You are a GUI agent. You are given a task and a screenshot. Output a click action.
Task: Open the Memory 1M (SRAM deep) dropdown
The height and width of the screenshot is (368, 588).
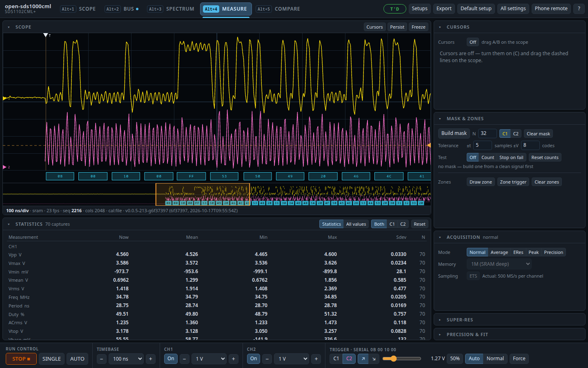pos(499,264)
